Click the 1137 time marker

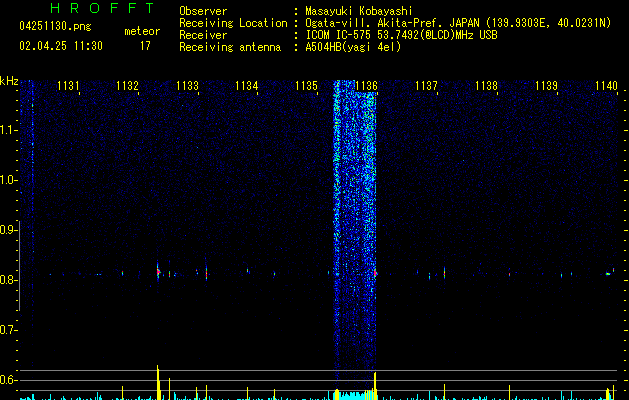click(x=426, y=85)
